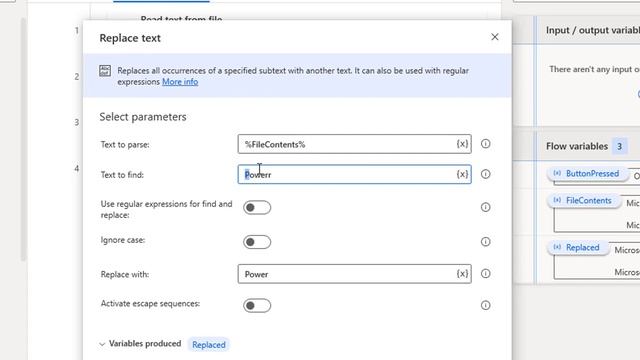The width and height of the screenshot is (640, 360).
Task: Select the FileContents flow variable
Action: click(583, 200)
